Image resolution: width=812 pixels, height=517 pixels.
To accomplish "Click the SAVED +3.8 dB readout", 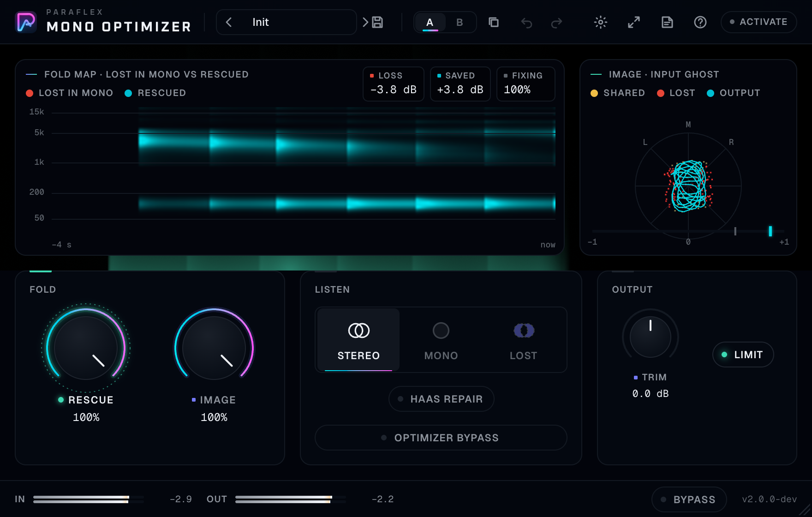I will (460, 84).
